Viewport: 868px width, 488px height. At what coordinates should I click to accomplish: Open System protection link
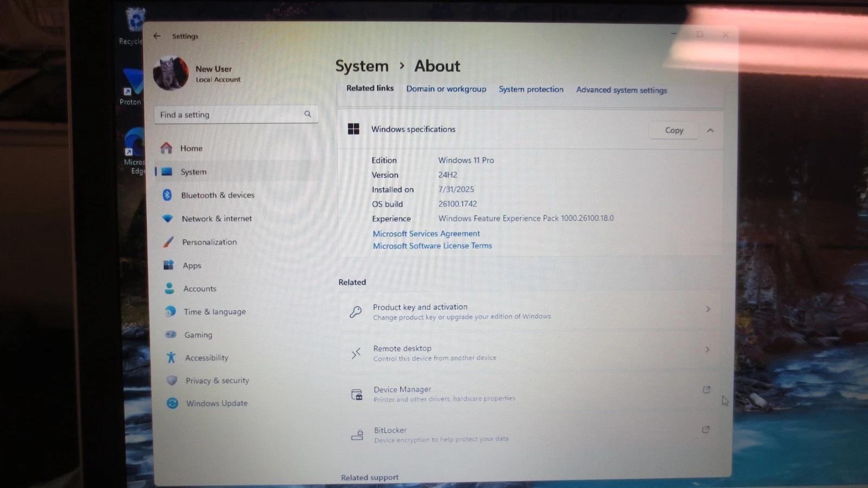point(531,89)
